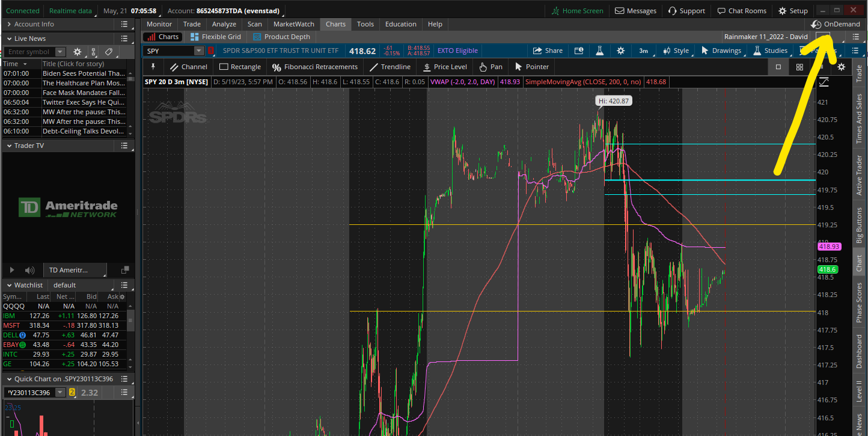The width and height of the screenshot is (868, 436).
Task: Open the Trader TV panel menu icon
Action: [x=124, y=146]
